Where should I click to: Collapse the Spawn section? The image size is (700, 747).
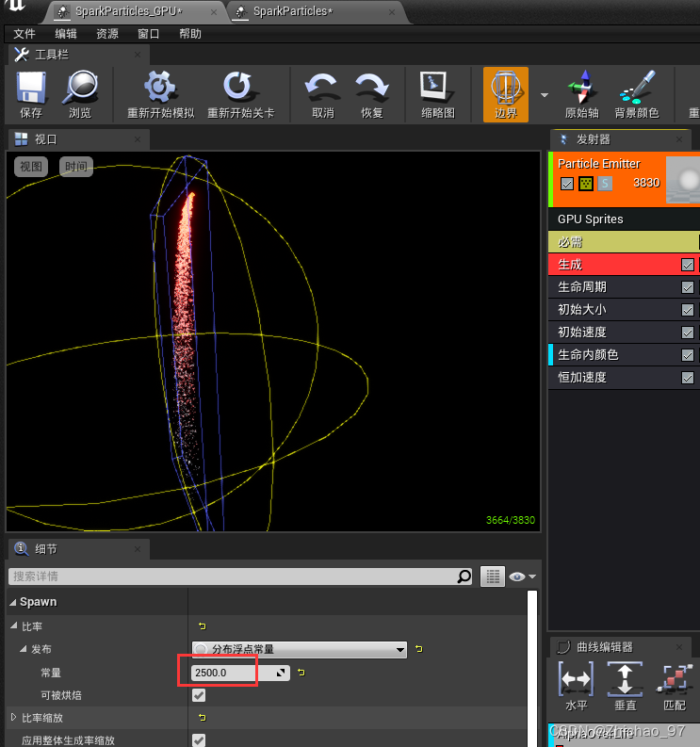[x=12, y=602]
